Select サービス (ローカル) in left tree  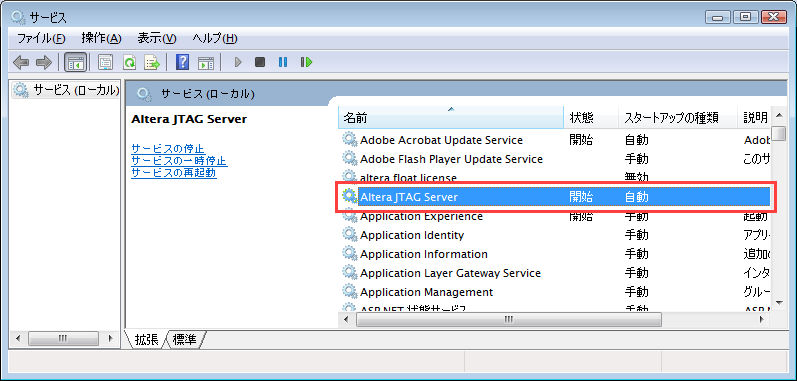pos(76,91)
